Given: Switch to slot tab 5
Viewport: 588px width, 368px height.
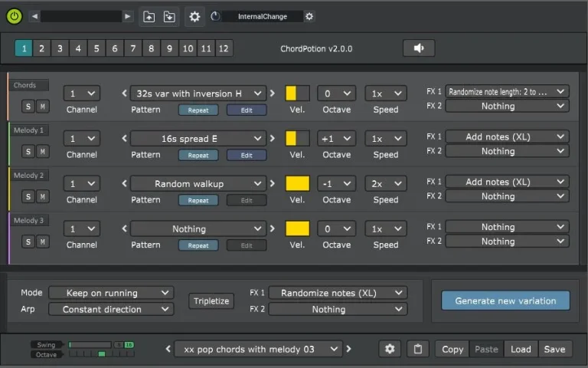Looking at the screenshot, I should (x=96, y=48).
